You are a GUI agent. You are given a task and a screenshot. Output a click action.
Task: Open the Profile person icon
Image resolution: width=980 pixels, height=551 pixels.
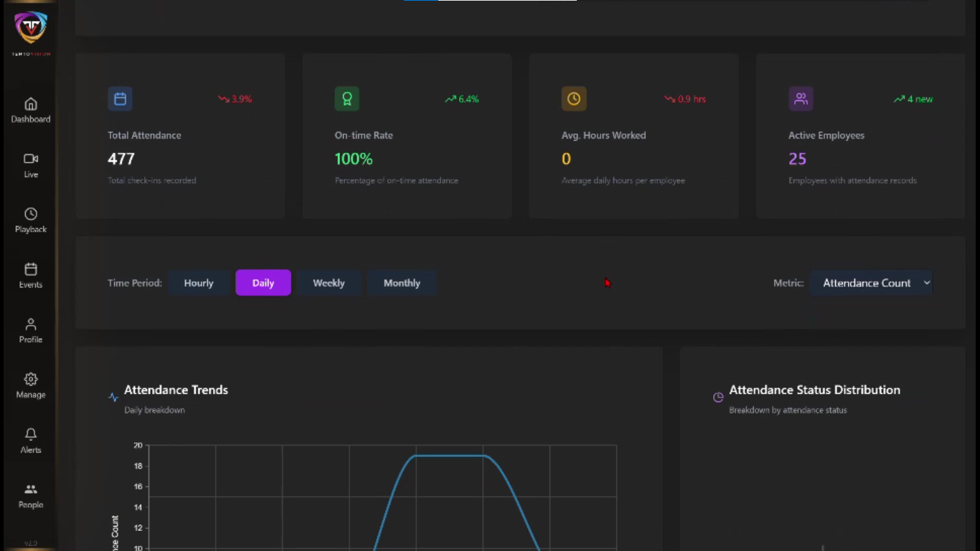31,324
